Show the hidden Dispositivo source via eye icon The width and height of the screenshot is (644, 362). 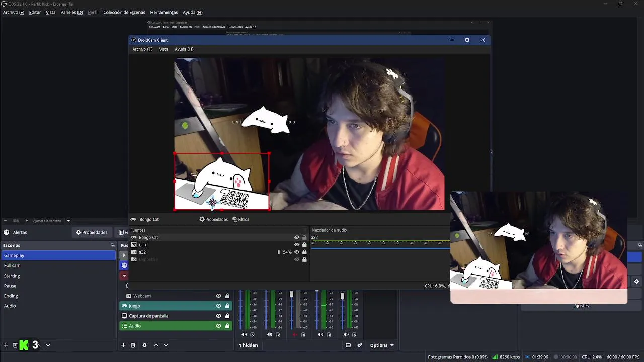point(297,259)
